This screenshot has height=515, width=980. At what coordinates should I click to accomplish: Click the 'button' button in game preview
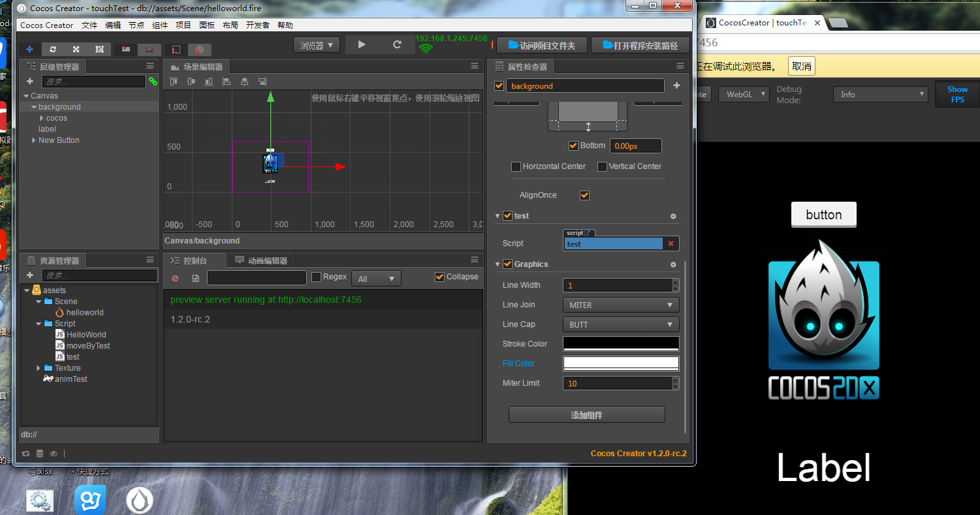pos(824,215)
